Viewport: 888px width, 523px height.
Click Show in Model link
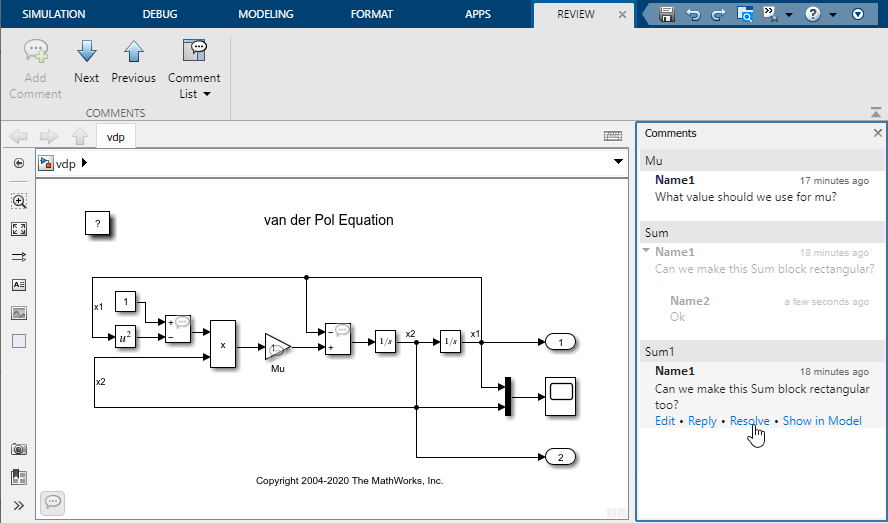822,421
